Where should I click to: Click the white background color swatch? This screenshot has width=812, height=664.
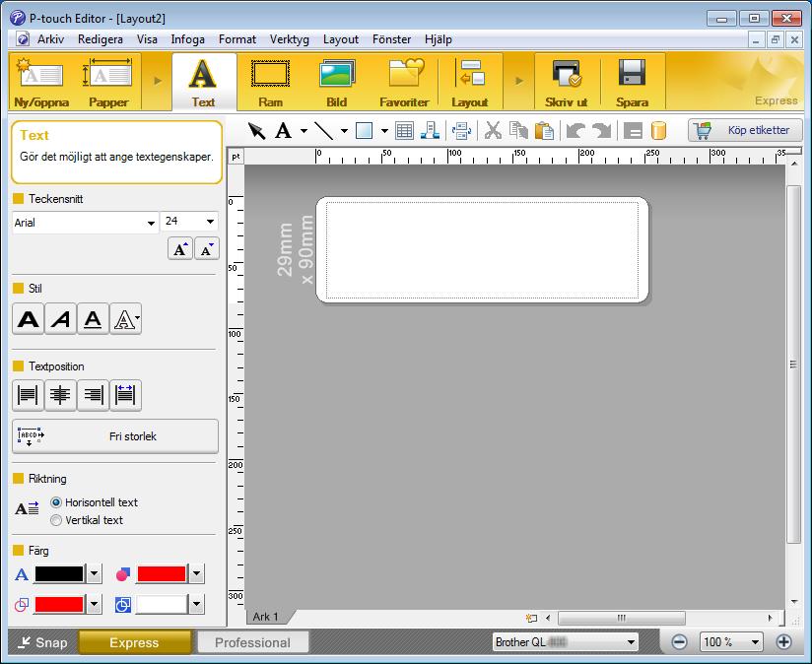(x=162, y=604)
